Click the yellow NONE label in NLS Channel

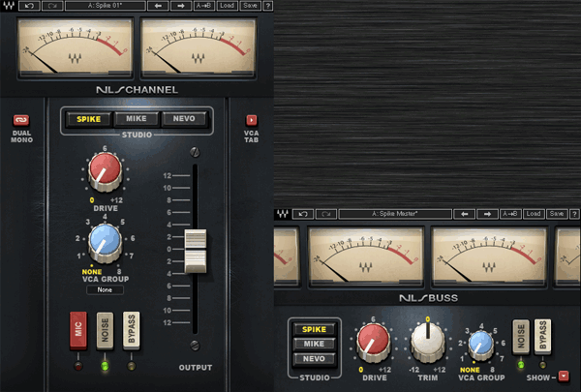pyautogui.click(x=92, y=272)
